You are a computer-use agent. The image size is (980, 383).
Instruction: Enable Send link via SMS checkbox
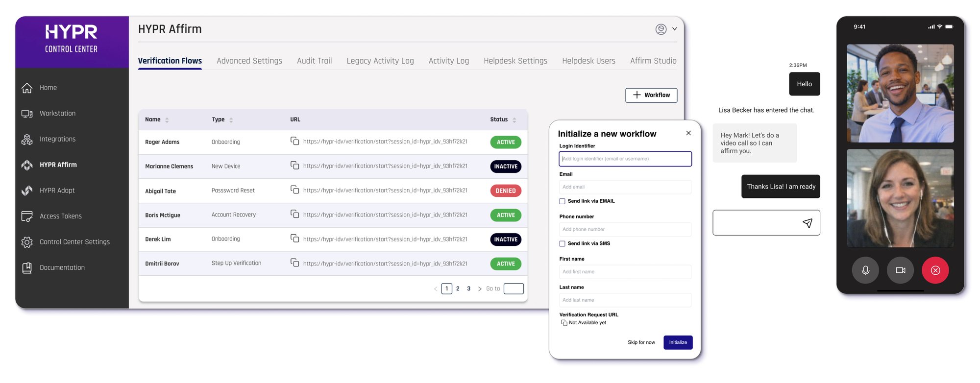(x=563, y=243)
